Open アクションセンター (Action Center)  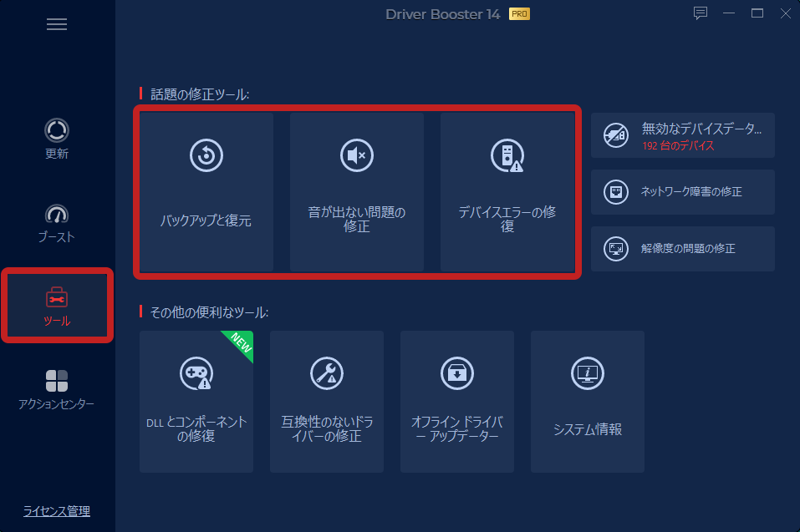(x=57, y=390)
